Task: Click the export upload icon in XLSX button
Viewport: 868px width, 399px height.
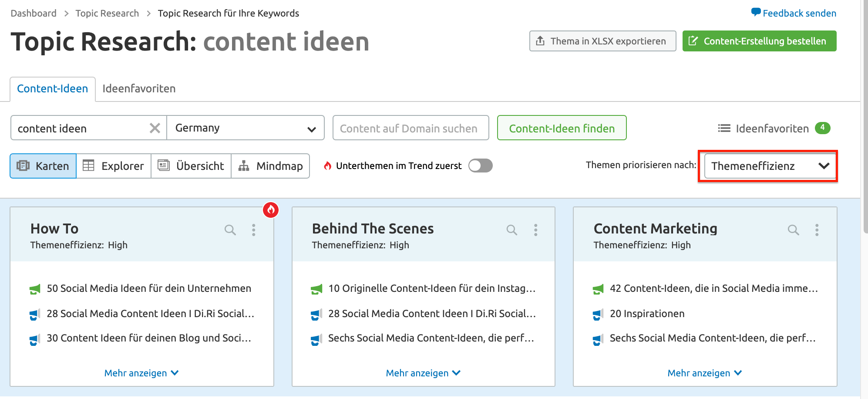Action: tap(540, 41)
